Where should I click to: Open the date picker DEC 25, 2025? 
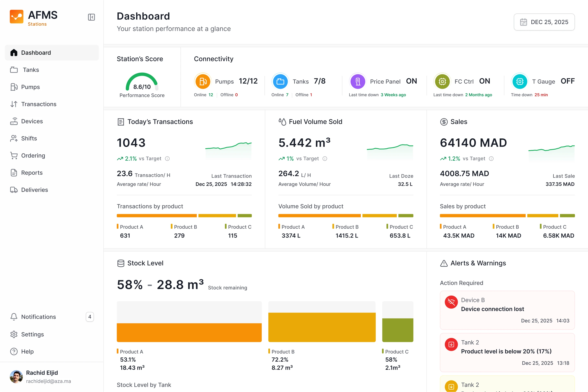tap(544, 22)
